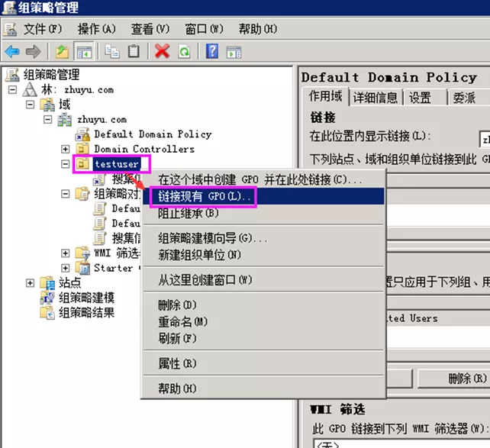Collapse the testuser organizational unit

(x=66, y=164)
